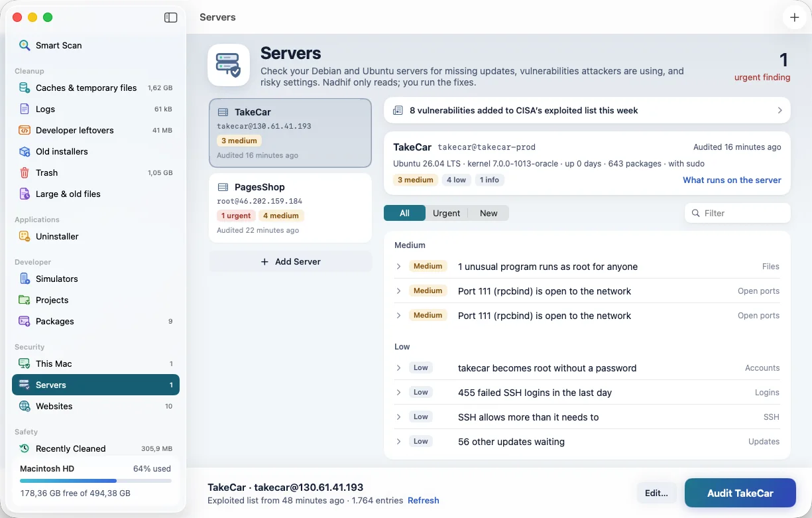Open Smart Scan magnifier icon
The image size is (812, 518).
click(x=25, y=45)
